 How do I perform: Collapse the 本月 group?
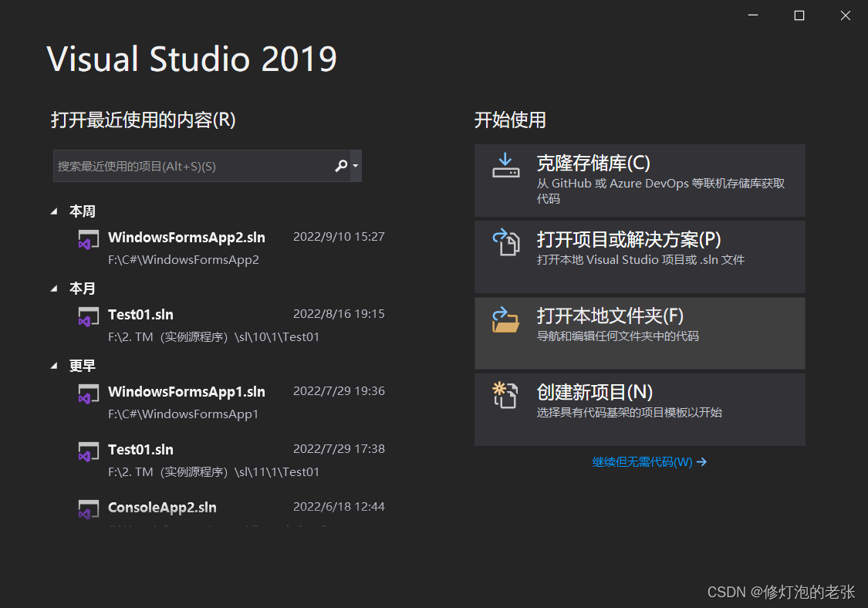(54, 288)
